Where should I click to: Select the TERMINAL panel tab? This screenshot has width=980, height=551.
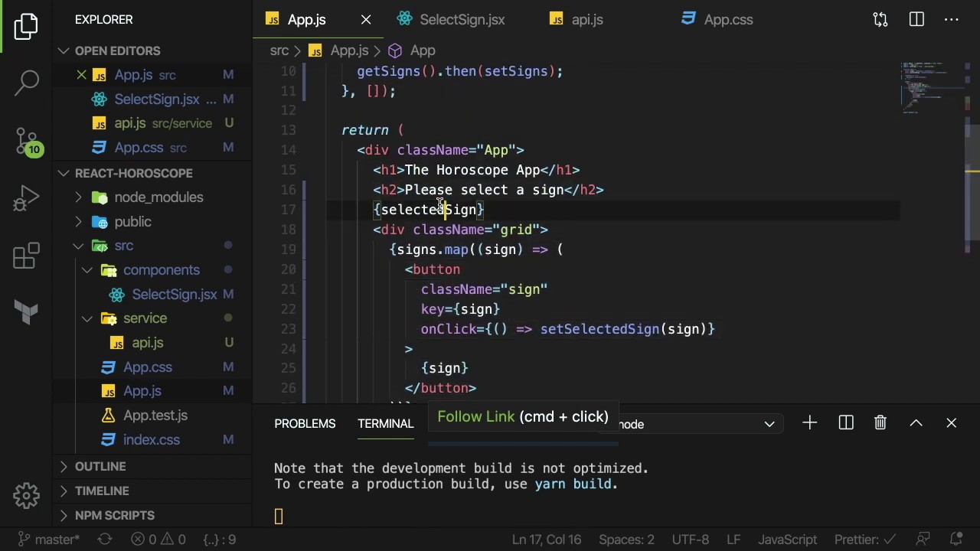(385, 424)
